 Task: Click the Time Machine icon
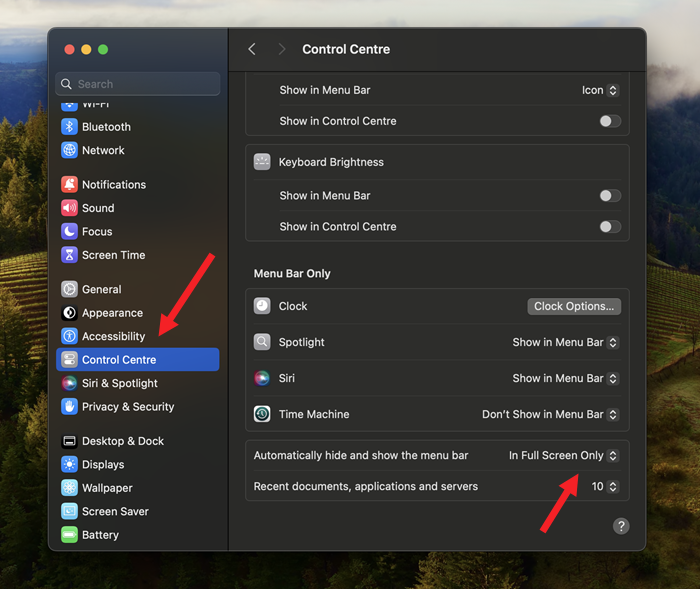(262, 414)
